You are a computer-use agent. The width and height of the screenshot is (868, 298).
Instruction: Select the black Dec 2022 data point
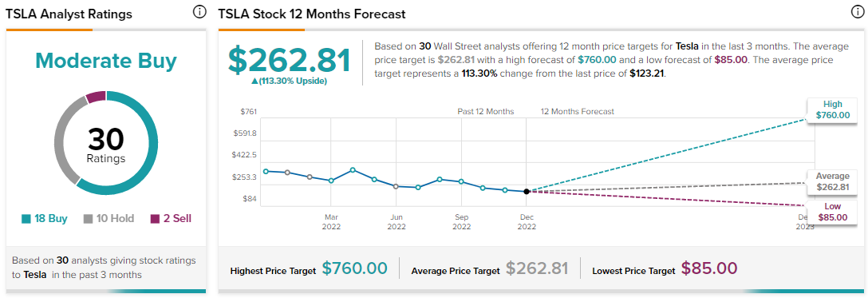coord(527,191)
